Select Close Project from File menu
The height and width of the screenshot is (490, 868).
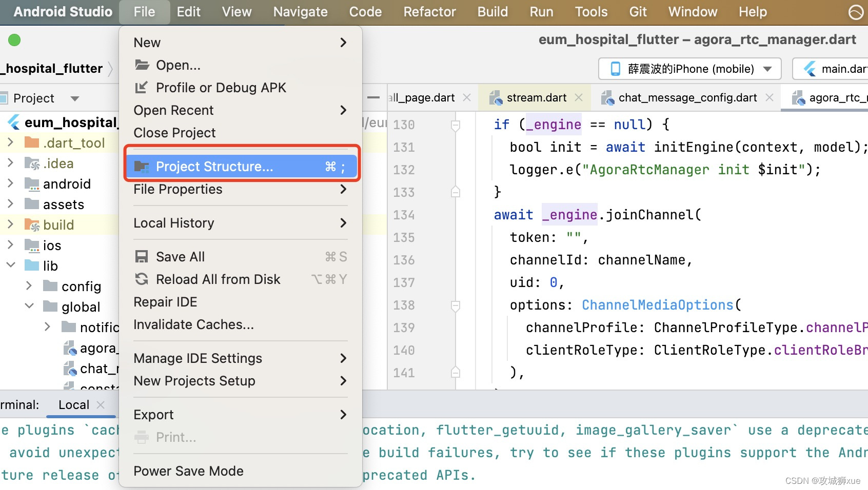pos(174,133)
